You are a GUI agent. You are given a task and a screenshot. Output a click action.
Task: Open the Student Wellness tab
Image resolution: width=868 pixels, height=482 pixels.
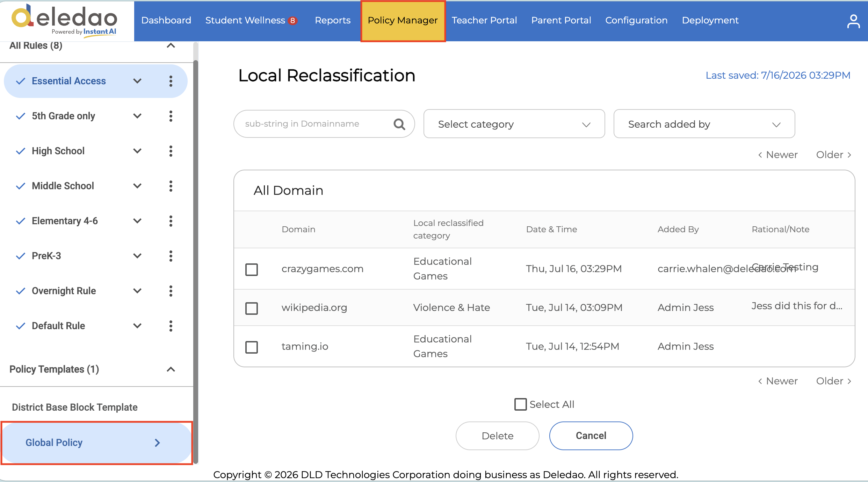pos(245,20)
